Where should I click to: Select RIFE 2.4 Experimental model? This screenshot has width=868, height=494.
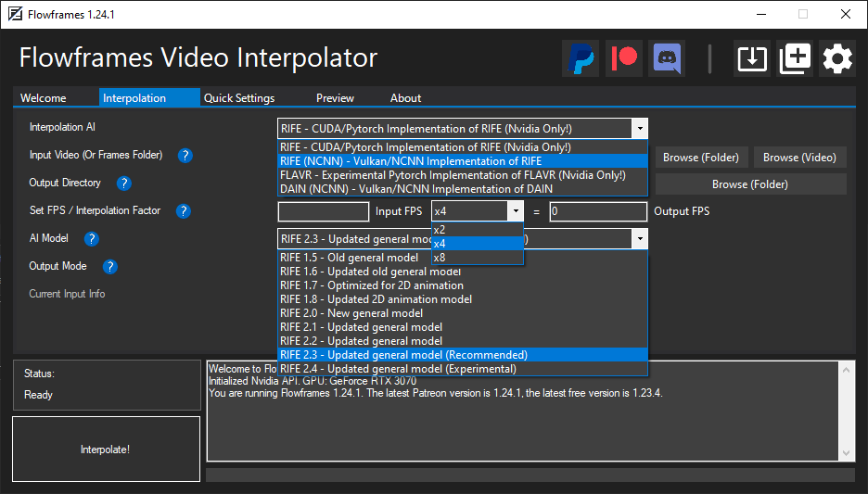(x=463, y=369)
